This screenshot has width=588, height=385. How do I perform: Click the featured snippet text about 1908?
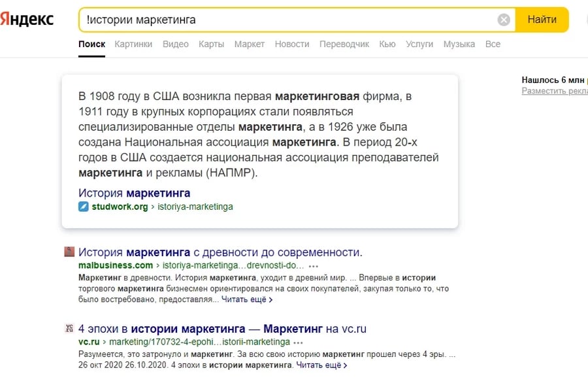[x=258, y=135]
